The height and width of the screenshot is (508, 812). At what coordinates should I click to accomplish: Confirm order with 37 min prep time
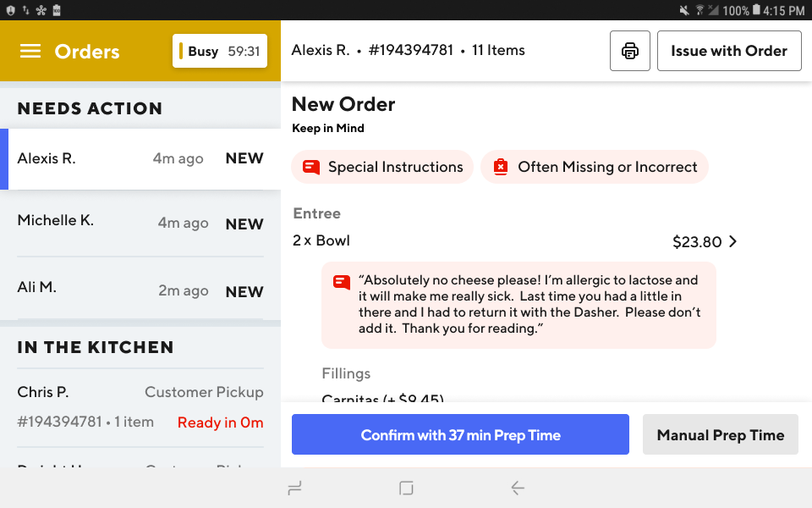click(x=460, y=434)
